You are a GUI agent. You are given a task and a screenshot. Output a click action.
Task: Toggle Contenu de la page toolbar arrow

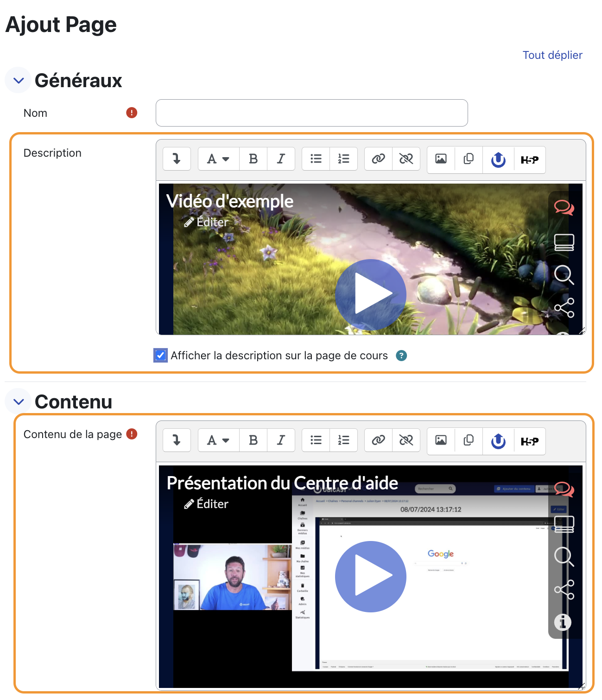[x=177, y=440]
